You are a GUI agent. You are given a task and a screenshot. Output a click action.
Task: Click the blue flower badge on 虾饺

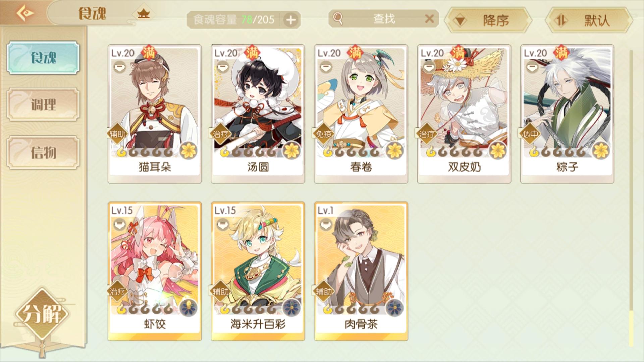point(189,308)
